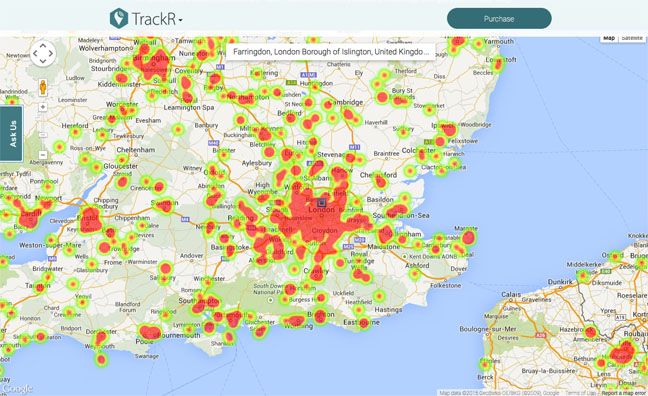648x396 pixels.
Task: Focus the Farringdon location search field
Action: (x=331, y=52)
